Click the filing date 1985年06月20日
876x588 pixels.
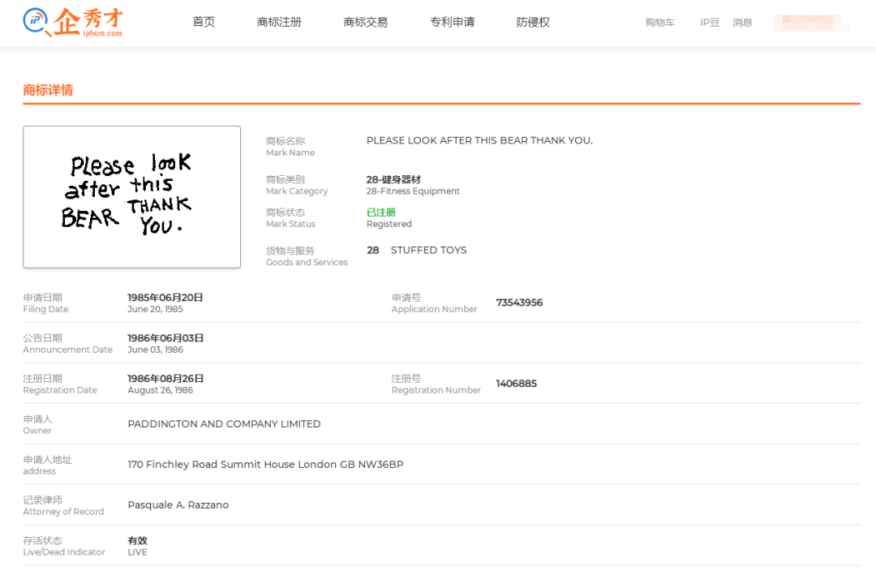click(165, 298)
